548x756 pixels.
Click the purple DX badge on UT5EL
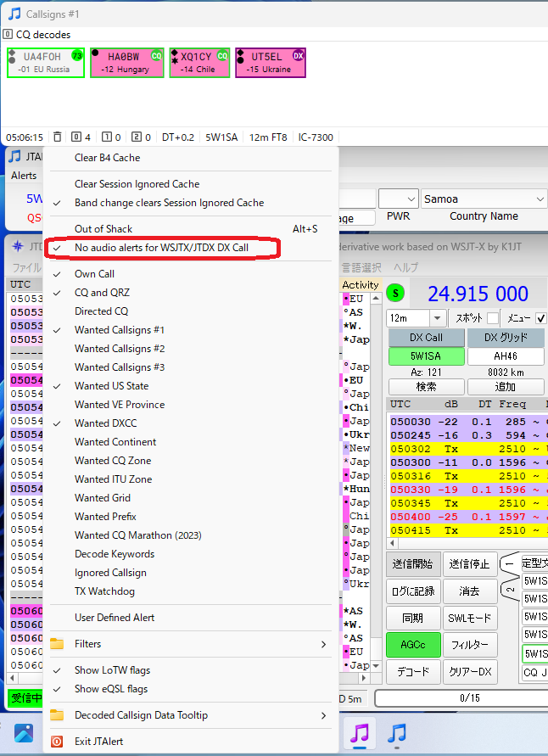tap(299, 55)
